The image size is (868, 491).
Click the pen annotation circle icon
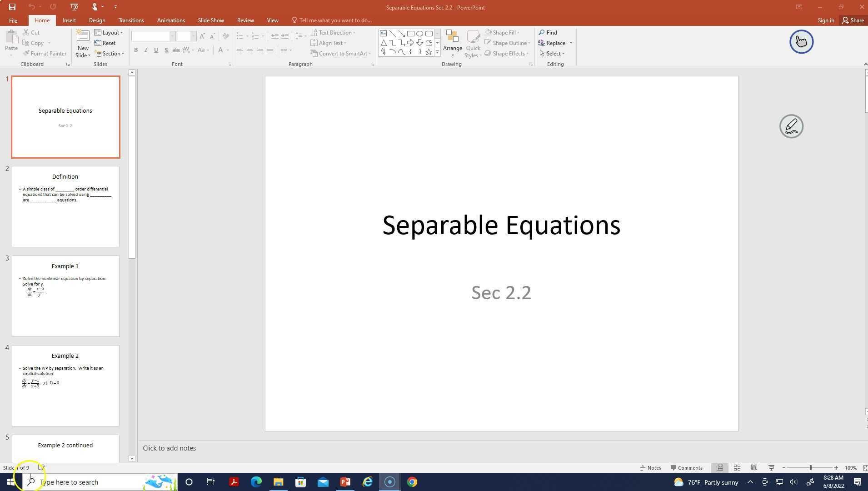click(x=791, y=126)
